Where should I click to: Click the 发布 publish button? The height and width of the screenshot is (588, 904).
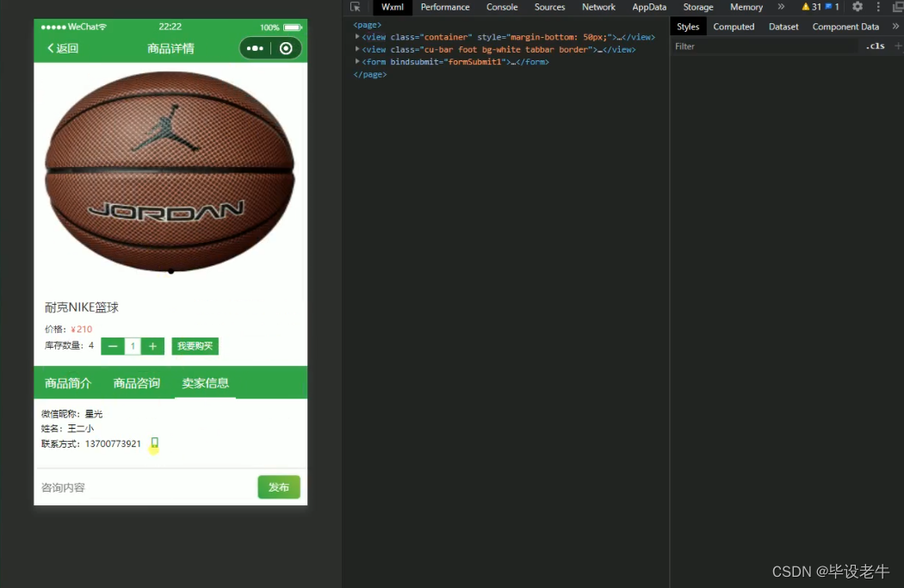[279, 487]
